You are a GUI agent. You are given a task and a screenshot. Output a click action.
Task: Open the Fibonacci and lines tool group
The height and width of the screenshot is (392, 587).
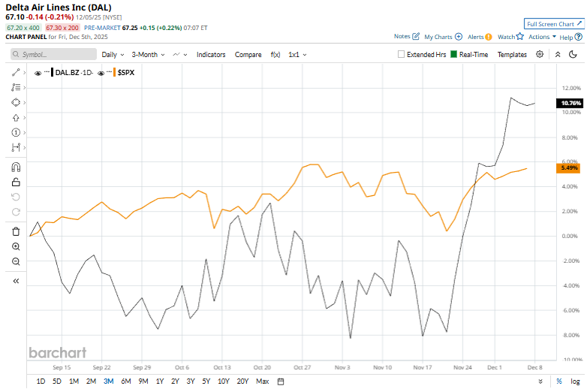pyautogui.click(x=16, y=87)
